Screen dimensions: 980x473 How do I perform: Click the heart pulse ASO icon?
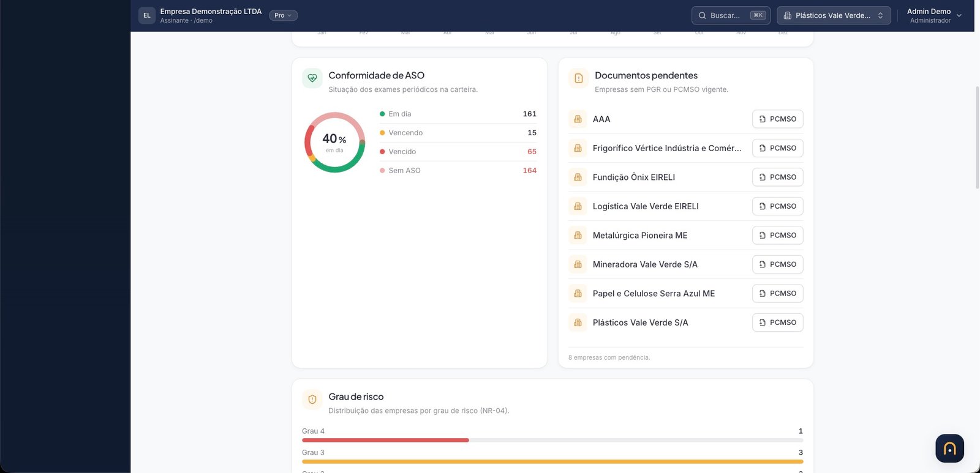click(312, 78)
